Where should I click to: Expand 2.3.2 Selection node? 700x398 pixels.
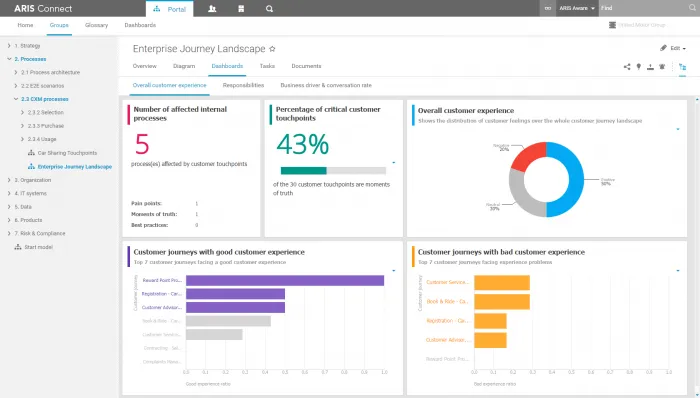point(22,112)
